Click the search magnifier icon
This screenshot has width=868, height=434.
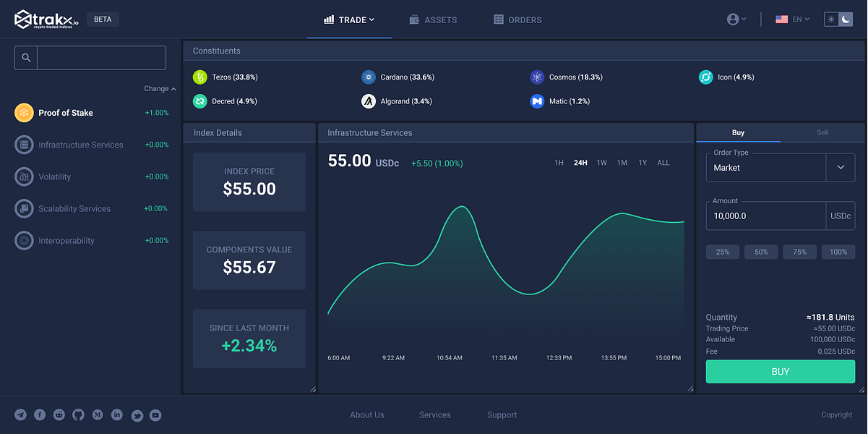[x=26, y=58]
